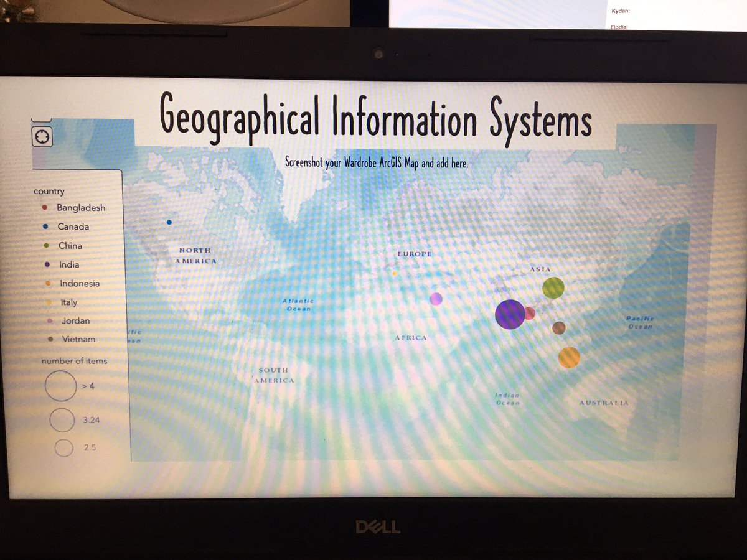This screenshot has width=747, height=560.
Task: Click the brown Vietnam circle on map
Action: [x=559, y=328]
